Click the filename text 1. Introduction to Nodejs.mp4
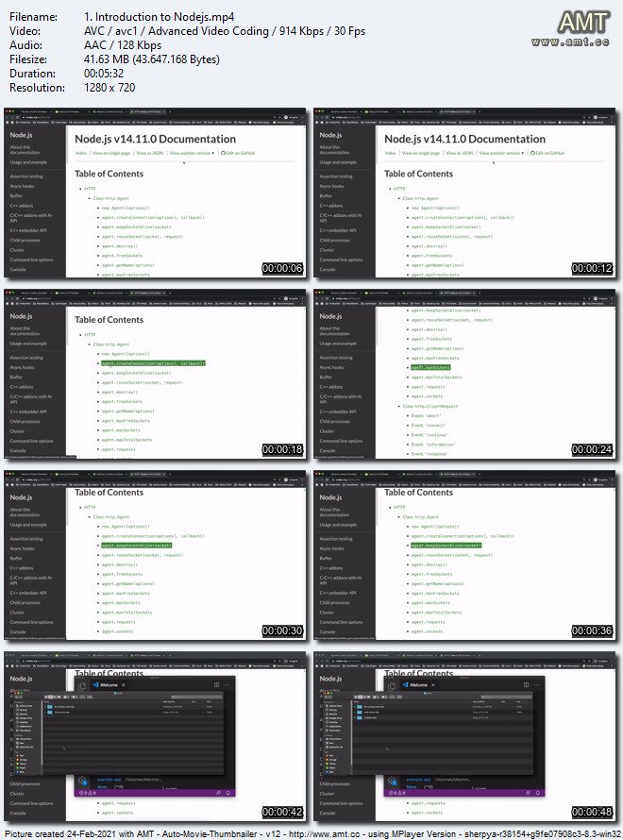623x840 pixels. coord(160,17)
